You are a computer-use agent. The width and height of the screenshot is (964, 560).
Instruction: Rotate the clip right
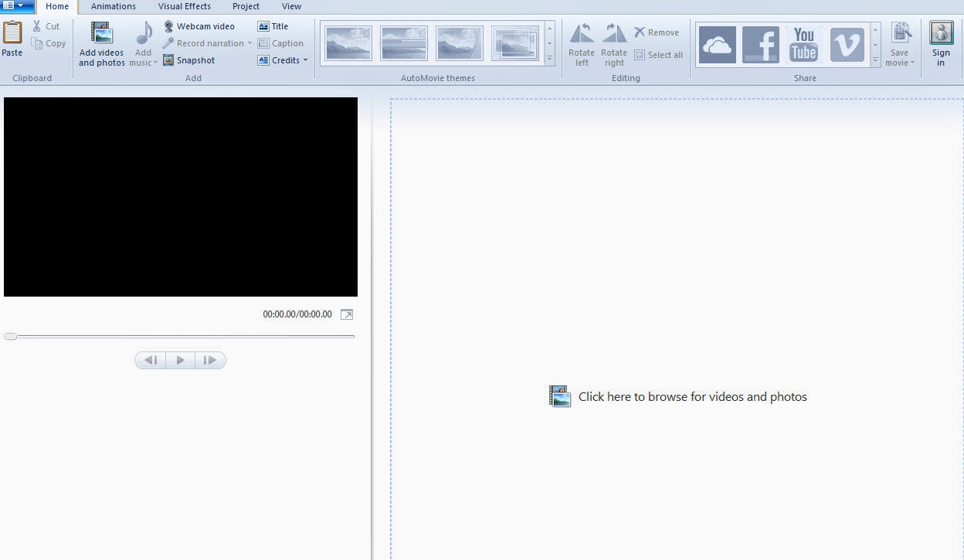pyautogui.click(x=614, y=42)
